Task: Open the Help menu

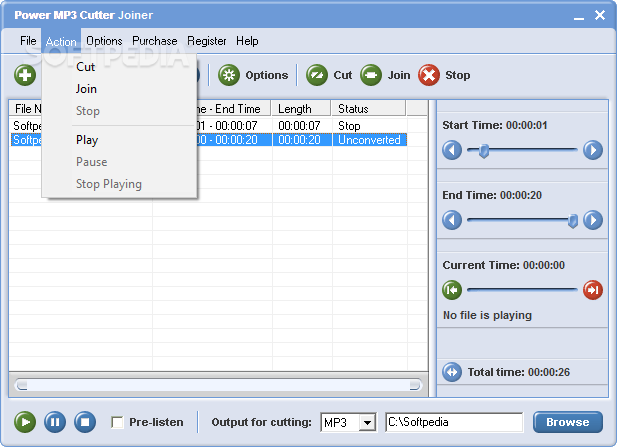Action: [x=247, y=41]
